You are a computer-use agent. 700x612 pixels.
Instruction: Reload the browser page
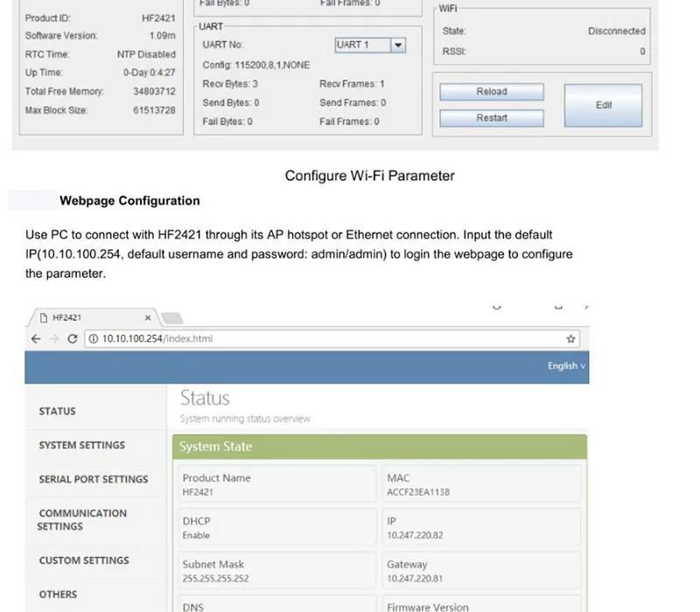[x=73, y=339]
